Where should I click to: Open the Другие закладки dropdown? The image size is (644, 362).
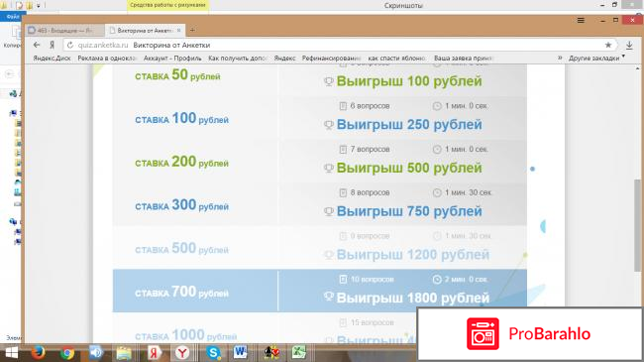point(596,59)
